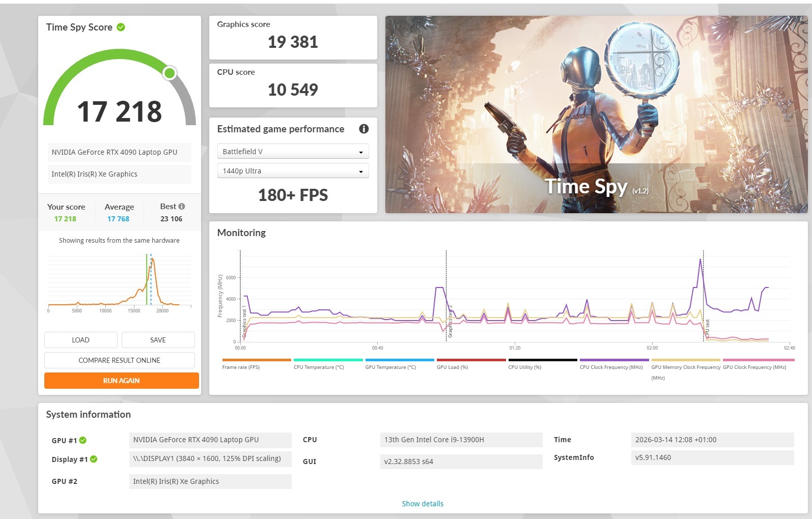Click the orange RUN AGAIN button
This screenshot has width=812, height=519.
[121, 381]
